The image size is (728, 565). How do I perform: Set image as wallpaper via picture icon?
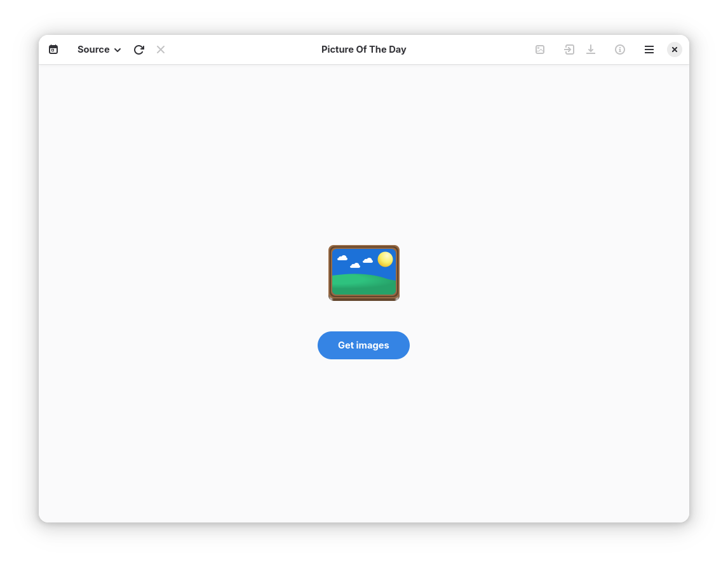(x=539, y=50)
